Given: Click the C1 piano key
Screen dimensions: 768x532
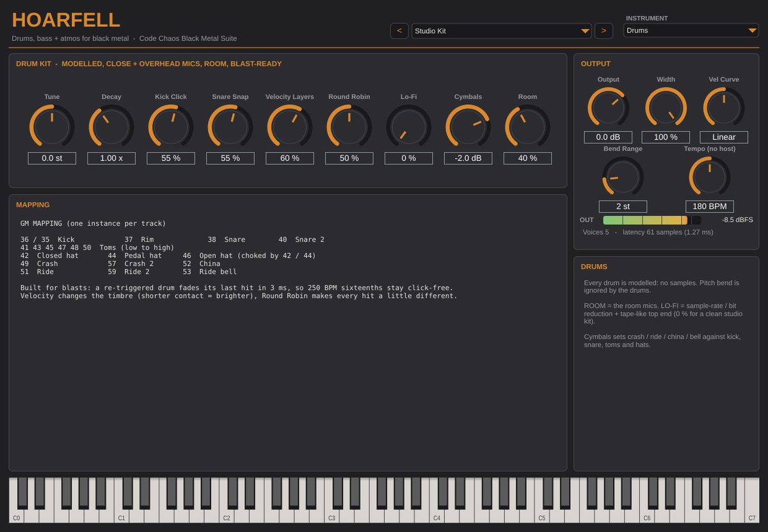Looking at the screenshot, I should [121, 515].
